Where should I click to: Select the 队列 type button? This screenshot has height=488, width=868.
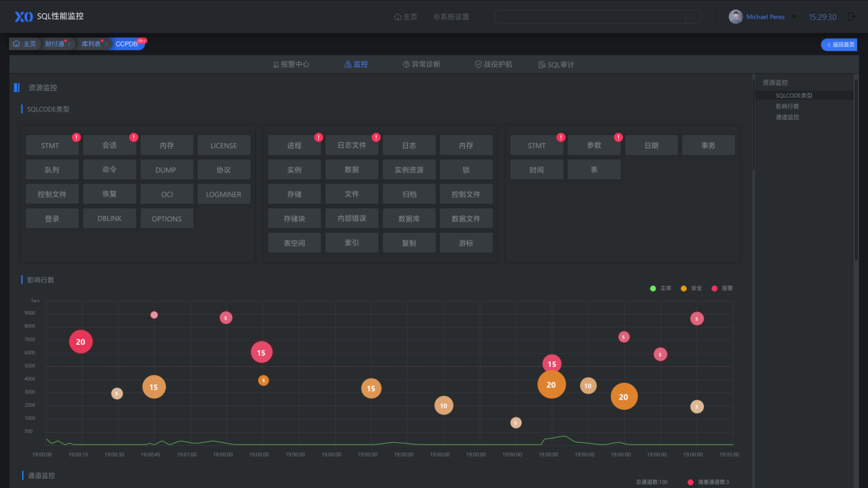coord(52,170)
